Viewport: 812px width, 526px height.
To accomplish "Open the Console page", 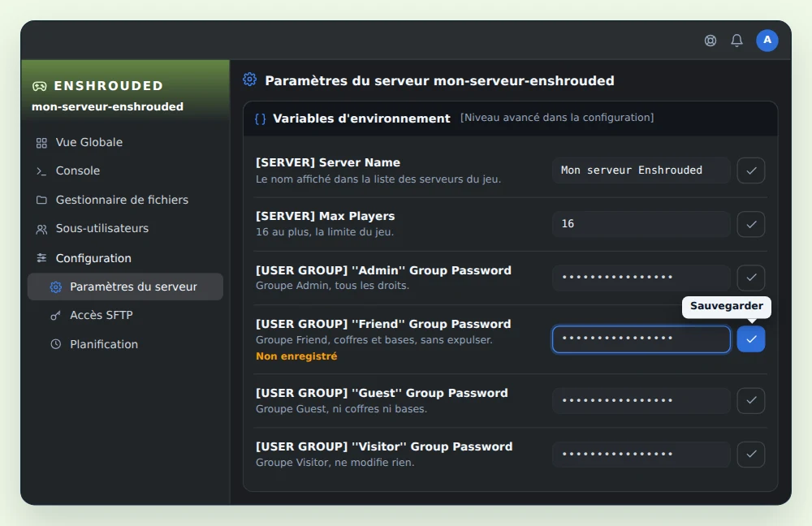I will (x=125, y=170).
